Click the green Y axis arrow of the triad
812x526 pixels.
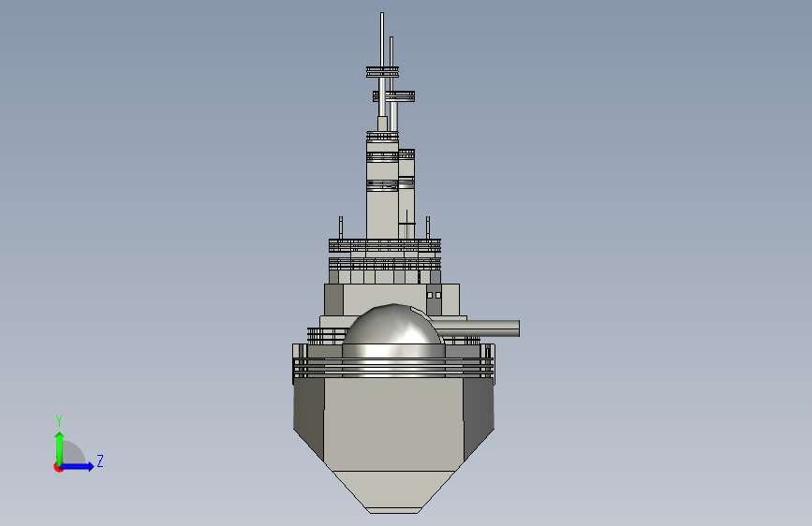point(60,447)
